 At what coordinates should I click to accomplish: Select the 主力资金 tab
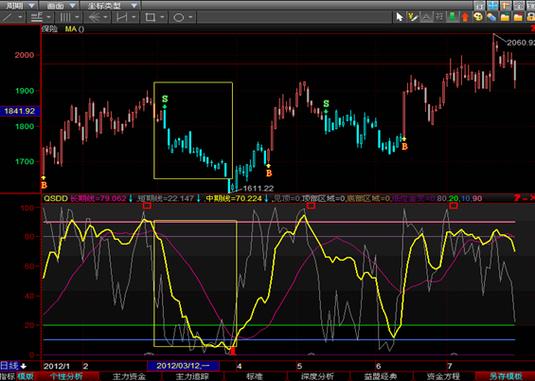point(129,377)
